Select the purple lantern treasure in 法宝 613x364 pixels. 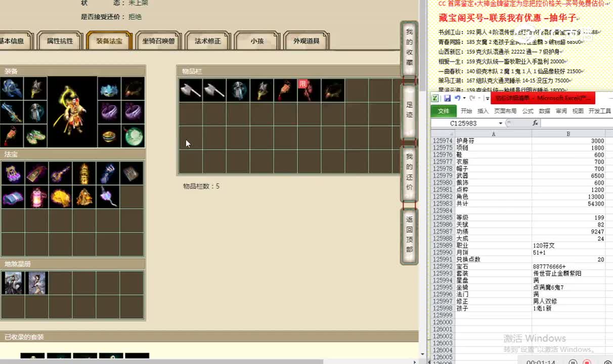pyautogui.click(x=13, y=173)
